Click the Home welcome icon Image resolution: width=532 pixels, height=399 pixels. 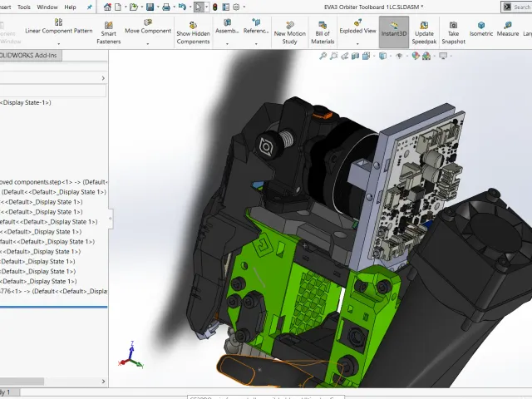tap(107, 7)
